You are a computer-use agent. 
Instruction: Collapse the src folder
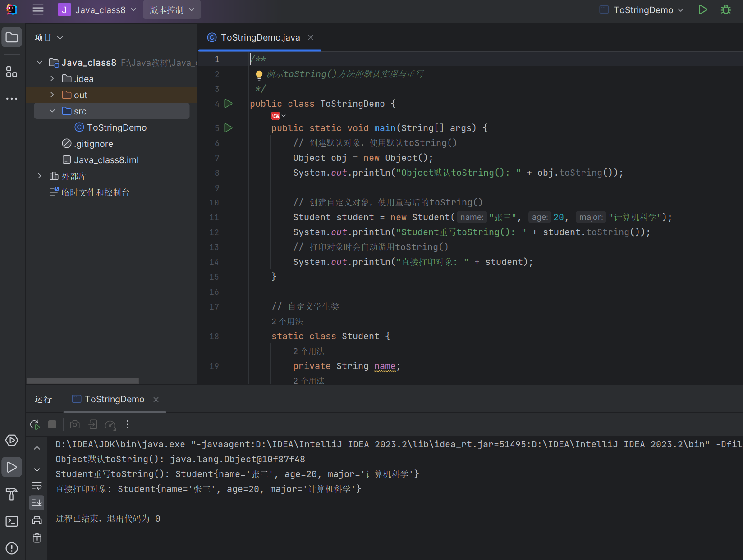[52, 111]
